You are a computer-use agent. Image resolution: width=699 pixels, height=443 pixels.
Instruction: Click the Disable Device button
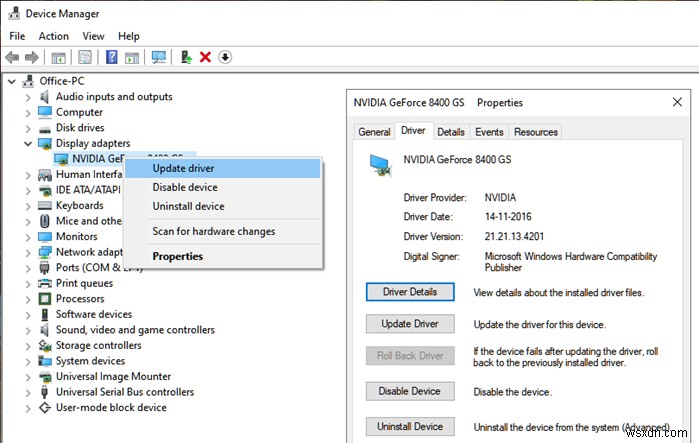(x=410, y=391)
